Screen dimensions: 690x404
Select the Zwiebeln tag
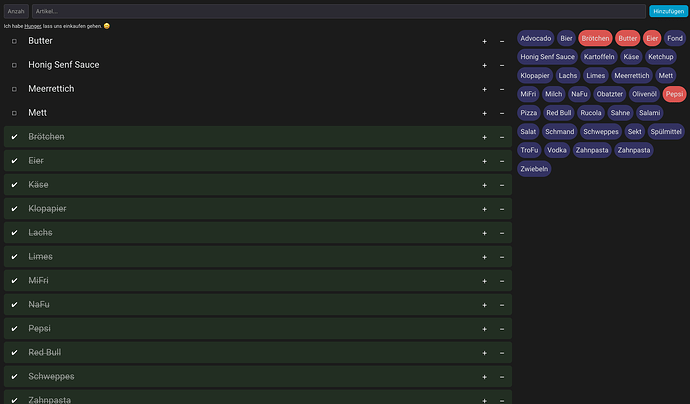tap(534, 169)
